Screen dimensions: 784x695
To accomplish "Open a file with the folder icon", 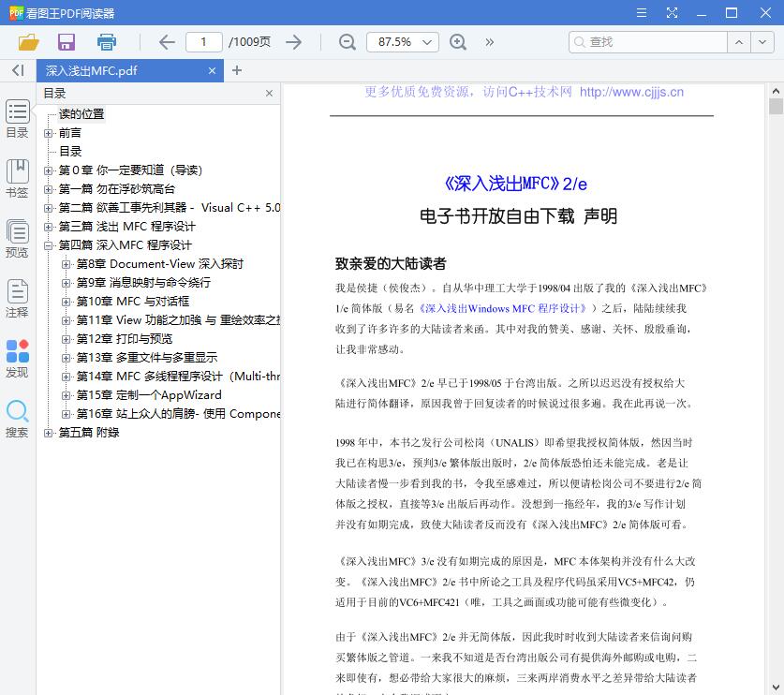I will pos(28,42).
